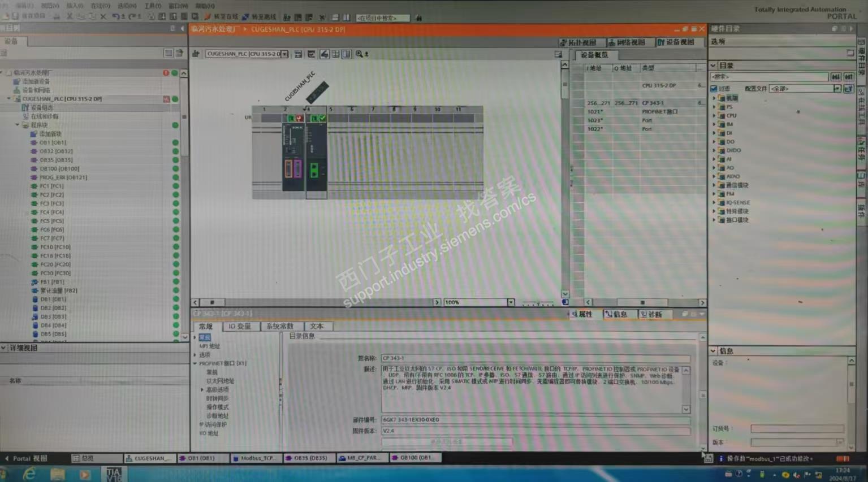Click the undo arrow in main toolbar
This screenshot has height=482, width=868.
[115, 17]
